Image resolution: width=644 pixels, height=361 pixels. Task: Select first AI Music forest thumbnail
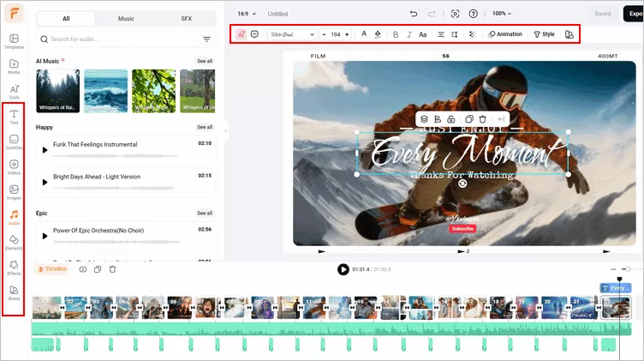tap(58, 91)
